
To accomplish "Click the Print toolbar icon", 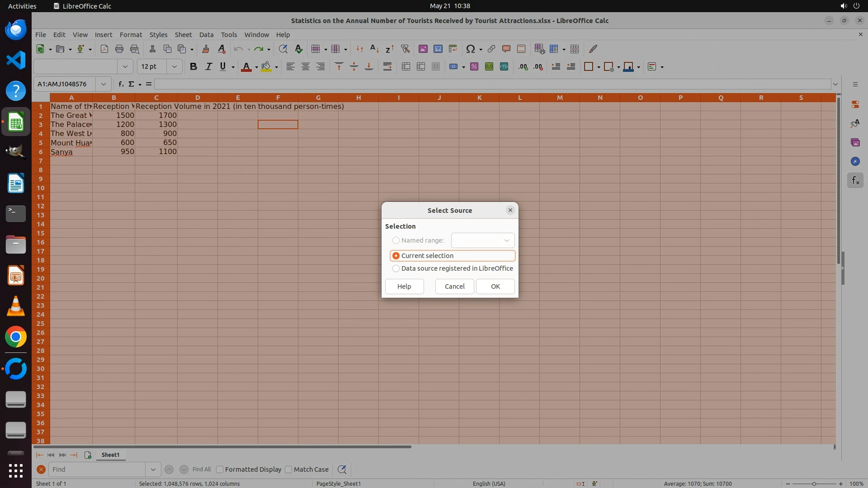I will pos(119,49).
